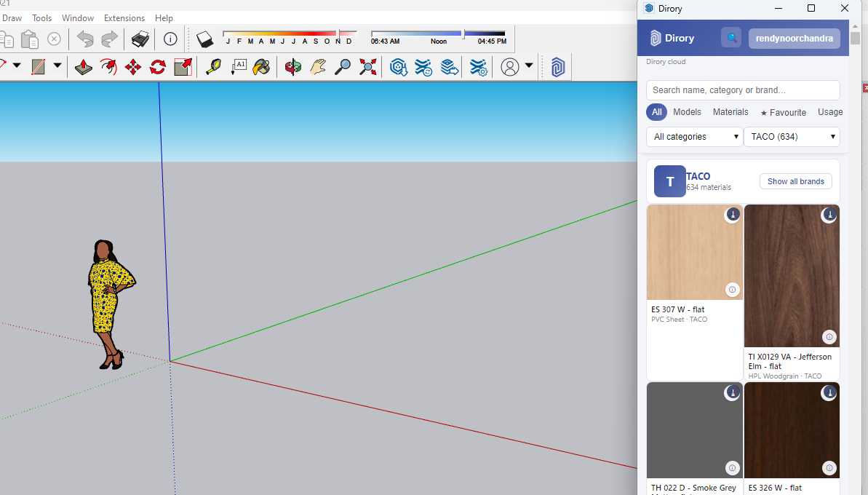Select the Push/Pull tool
The image size is (868, 495).
pos(84,67)
